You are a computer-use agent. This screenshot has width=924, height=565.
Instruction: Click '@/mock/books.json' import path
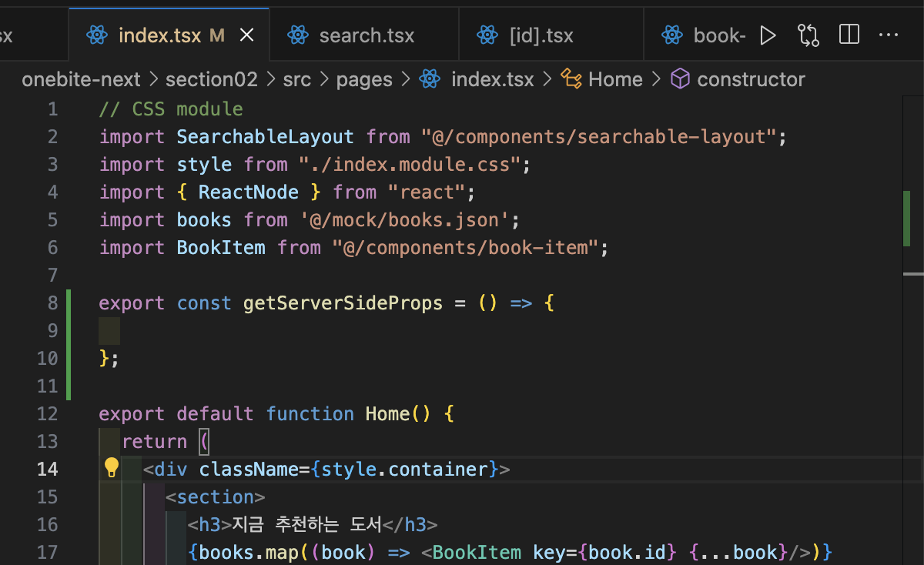[x=404, y=220]
